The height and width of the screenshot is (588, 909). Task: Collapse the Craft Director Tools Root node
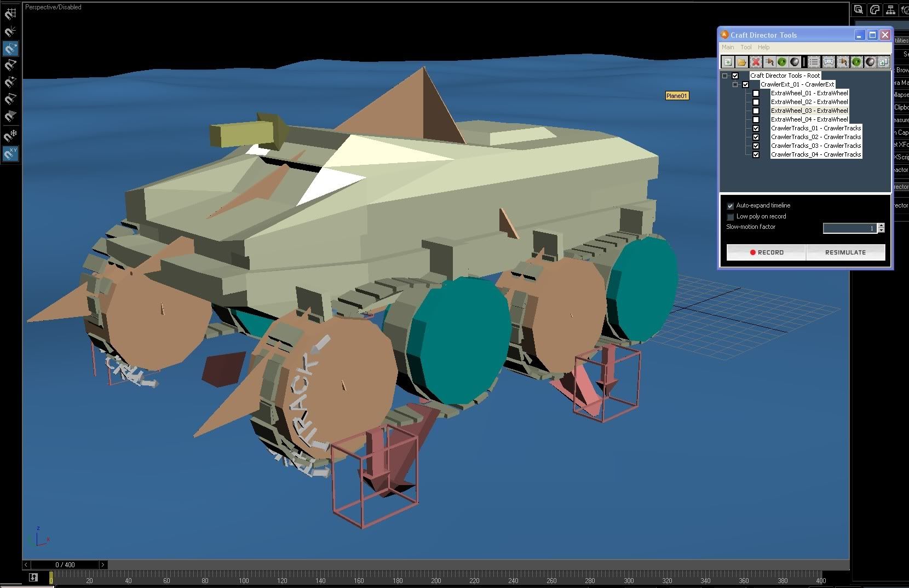tap(725, 76)
